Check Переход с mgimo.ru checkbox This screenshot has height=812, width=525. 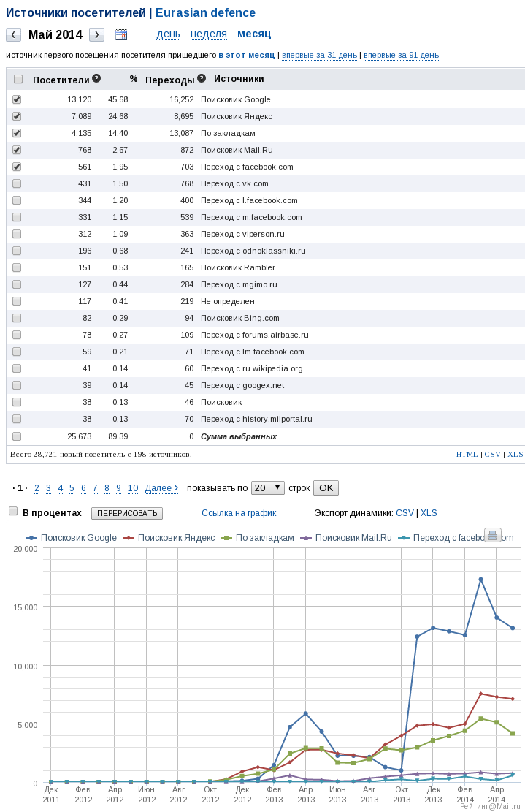click(x=17, y=284)
